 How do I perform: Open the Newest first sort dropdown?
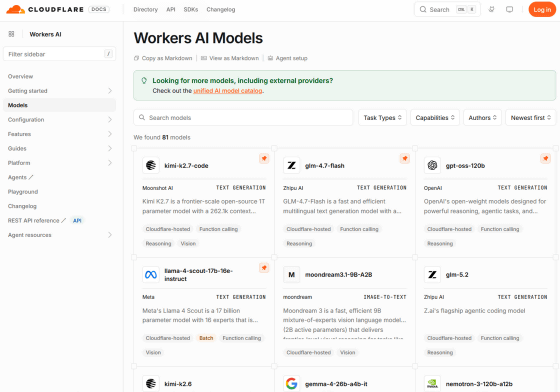tap(531, 117)
